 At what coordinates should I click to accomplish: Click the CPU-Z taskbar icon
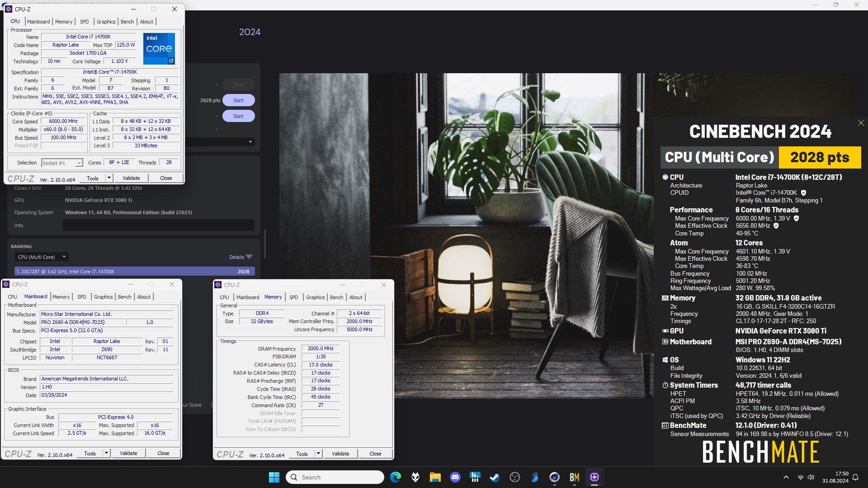(x=594, y=477)
